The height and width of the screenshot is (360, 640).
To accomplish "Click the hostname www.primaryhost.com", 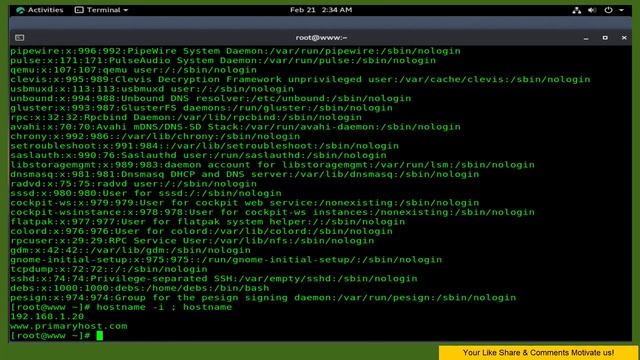I will (69, 326).
